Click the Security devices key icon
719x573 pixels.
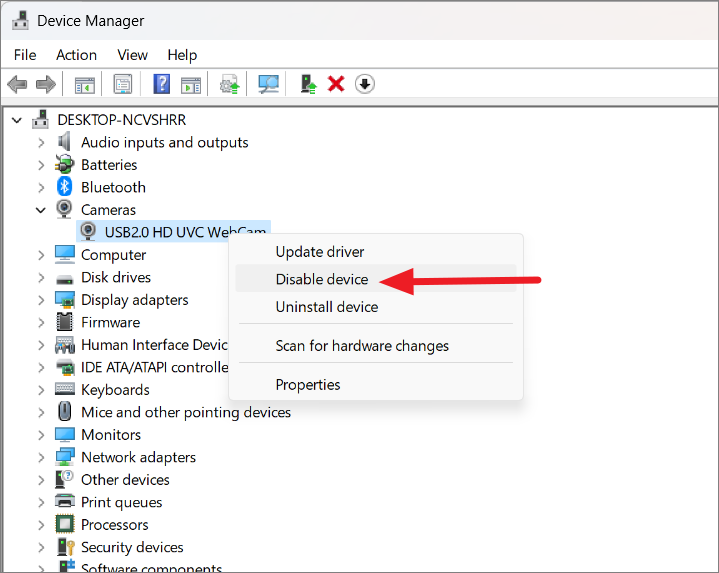point(66,546)
